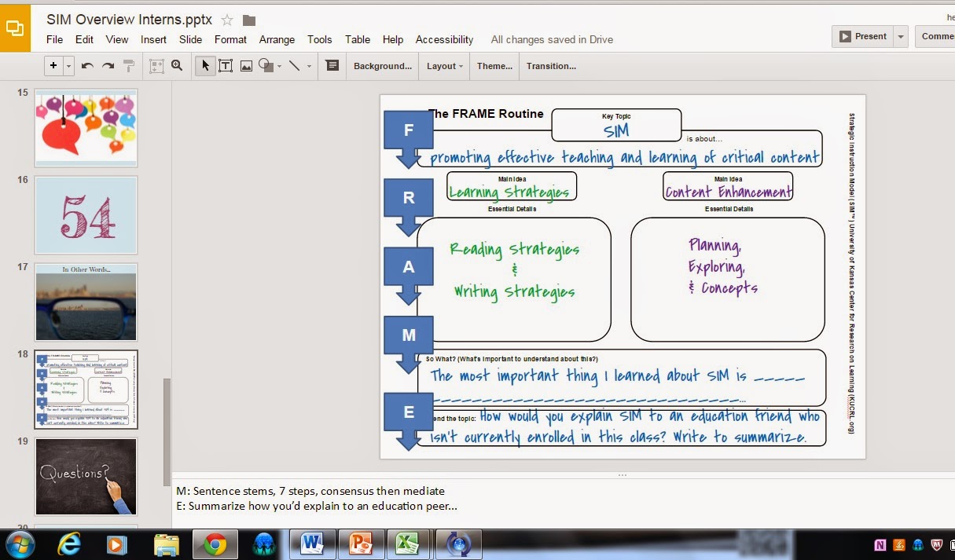
Task: Insert a Text box
Action: [226, 66]
